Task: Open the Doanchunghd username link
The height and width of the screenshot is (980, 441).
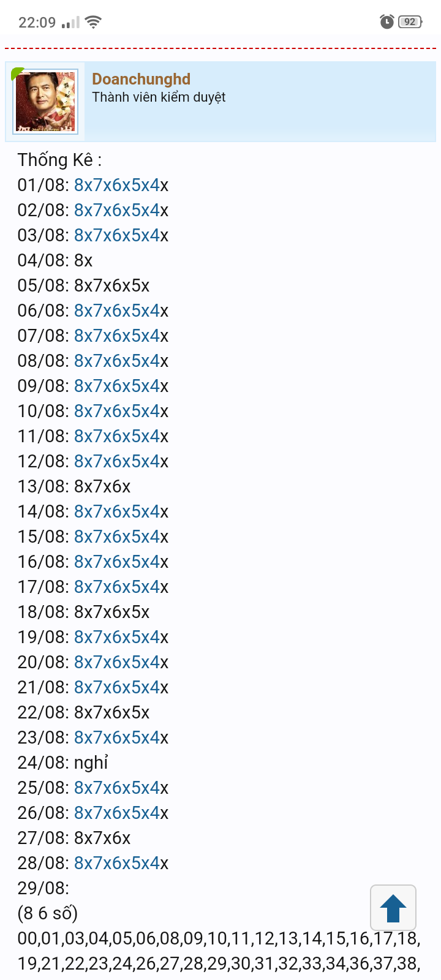Action: (x=141, y=79)
